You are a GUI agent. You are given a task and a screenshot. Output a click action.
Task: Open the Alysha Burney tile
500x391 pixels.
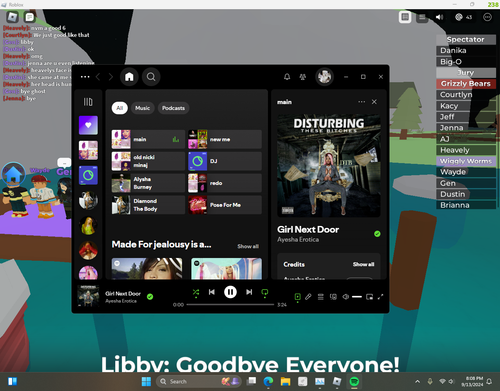pos(148,183)
